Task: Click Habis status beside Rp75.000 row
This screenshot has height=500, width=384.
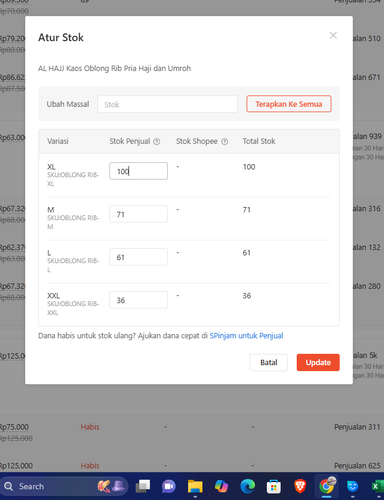Action: (90, 427)
